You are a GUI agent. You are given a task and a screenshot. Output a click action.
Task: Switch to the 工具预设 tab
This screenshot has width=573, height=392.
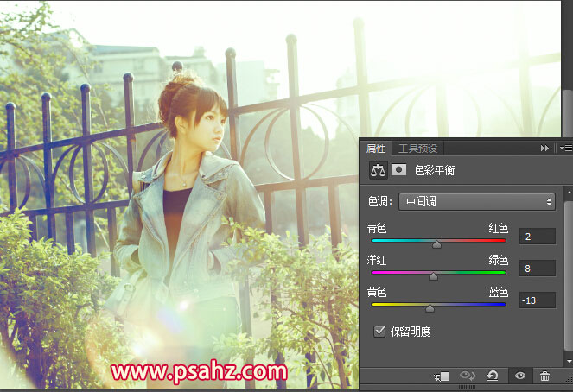click(x=417, y=149)
